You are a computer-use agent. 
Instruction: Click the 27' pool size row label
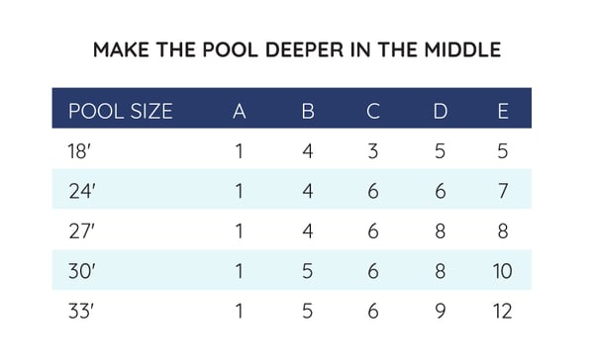coord(81,230)
